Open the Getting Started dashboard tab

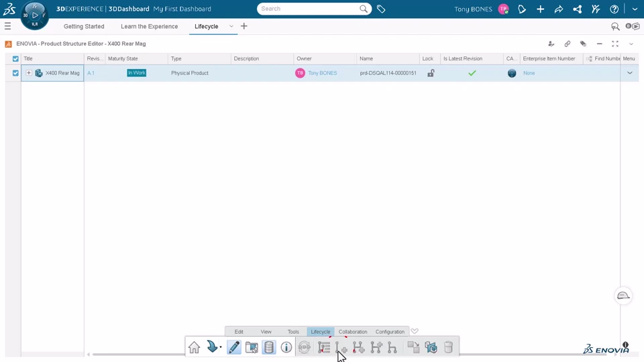84,26
